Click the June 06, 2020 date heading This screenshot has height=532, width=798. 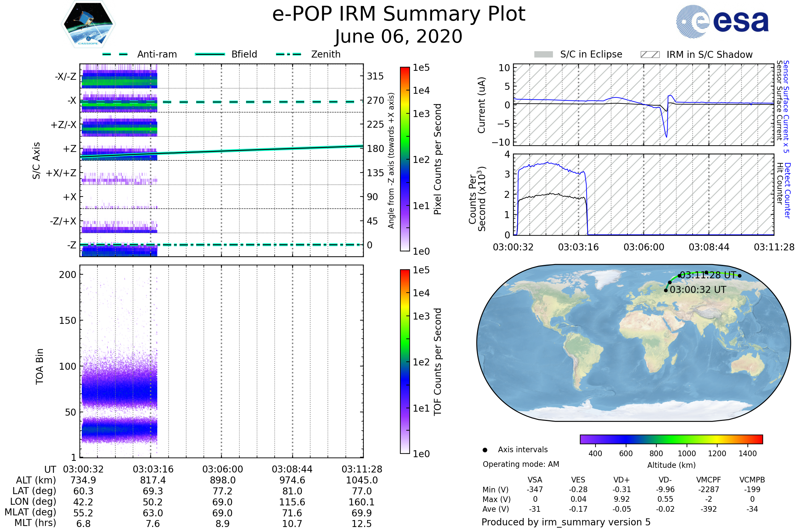point(399,37)
